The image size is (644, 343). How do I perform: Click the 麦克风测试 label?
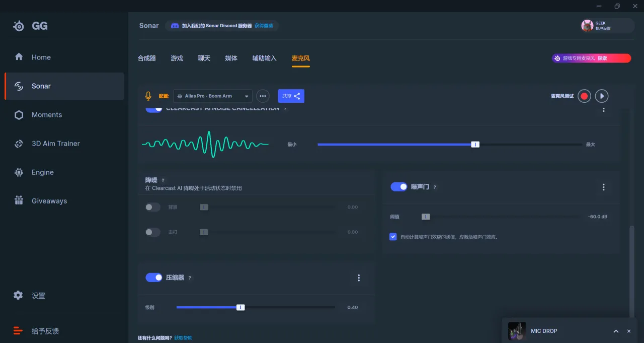pos(562,96)
